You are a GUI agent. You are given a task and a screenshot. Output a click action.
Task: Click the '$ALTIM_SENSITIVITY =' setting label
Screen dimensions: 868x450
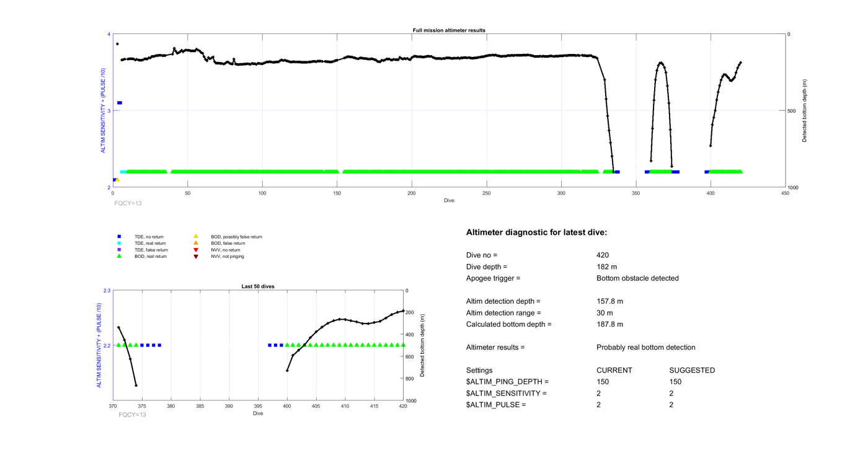(x=507, y=394)
